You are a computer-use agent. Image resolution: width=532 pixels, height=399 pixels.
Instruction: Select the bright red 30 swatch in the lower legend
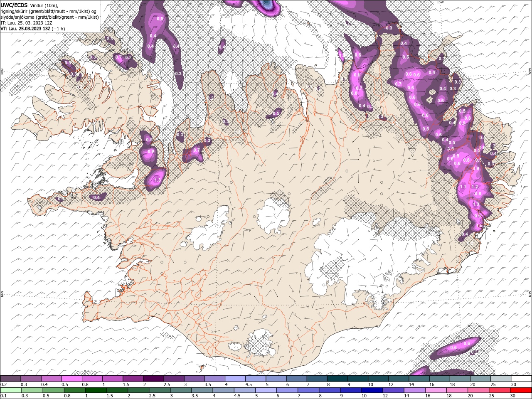tap(521, 390)
